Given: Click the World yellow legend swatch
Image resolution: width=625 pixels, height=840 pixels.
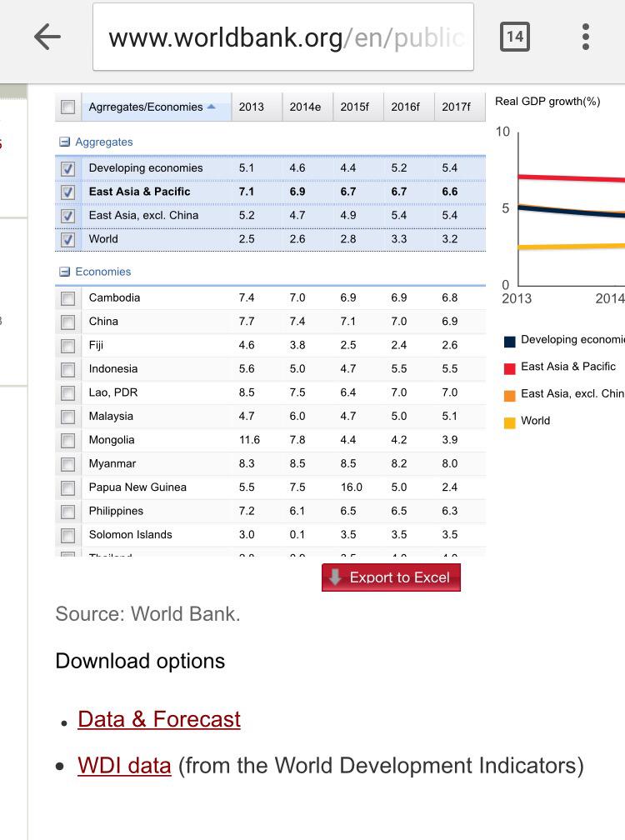Looking at the screenshot, I should (510, 422).
